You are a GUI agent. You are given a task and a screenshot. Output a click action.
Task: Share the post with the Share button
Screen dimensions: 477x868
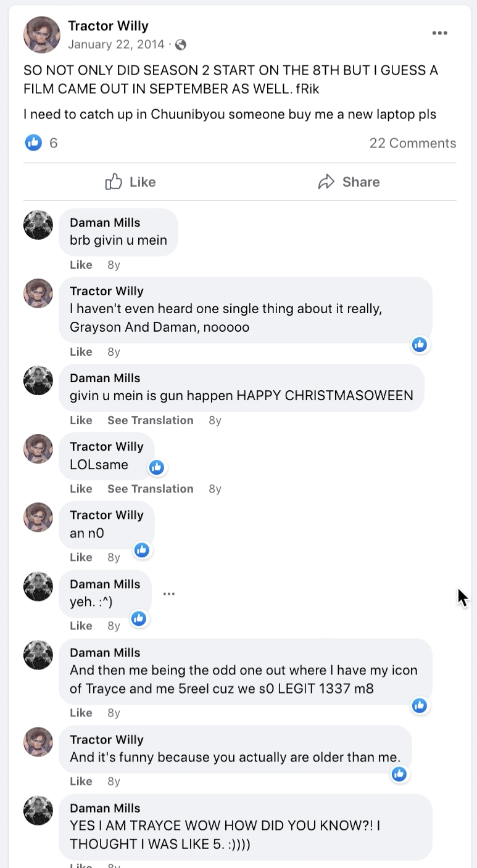[x=349, y=182]
